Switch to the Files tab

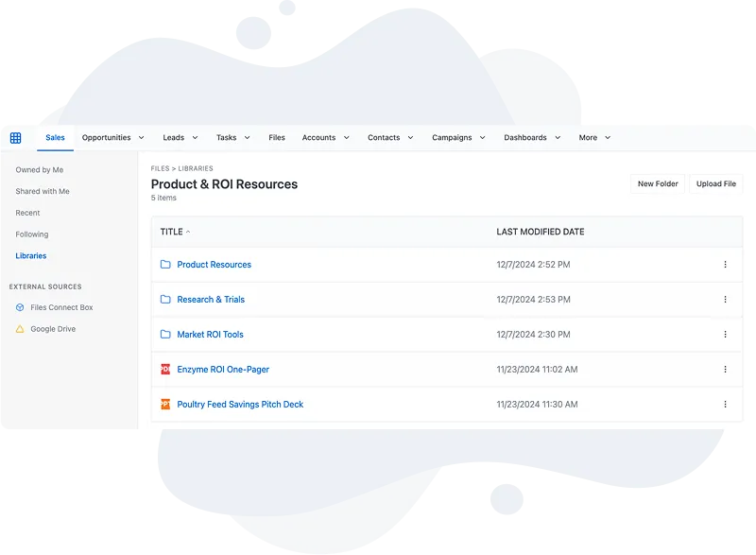[x=276, y=138]
